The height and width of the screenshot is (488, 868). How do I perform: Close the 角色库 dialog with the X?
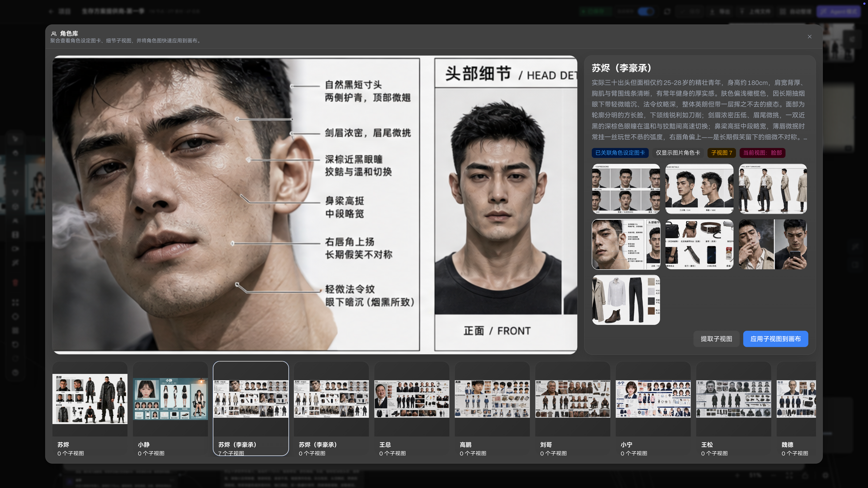click(809, 36)
